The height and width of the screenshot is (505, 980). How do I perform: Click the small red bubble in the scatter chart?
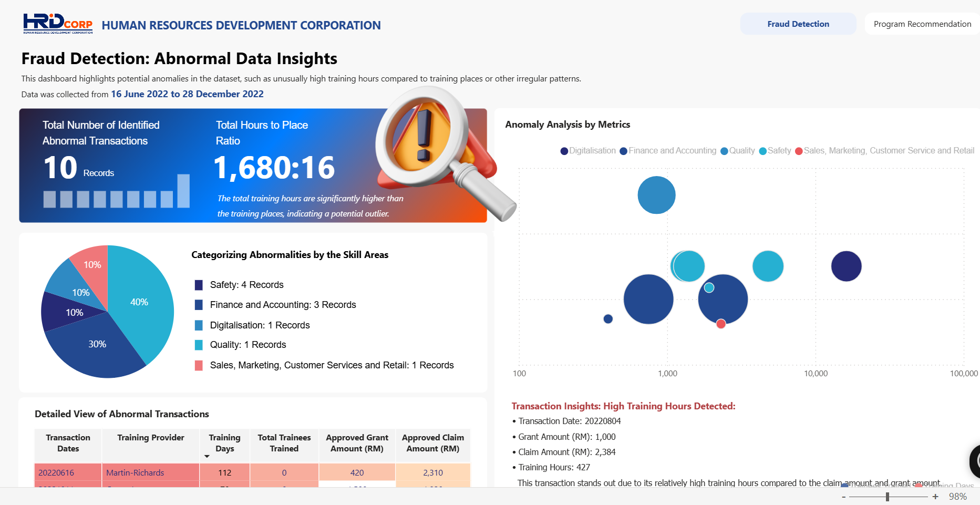[x=721, y=324]
